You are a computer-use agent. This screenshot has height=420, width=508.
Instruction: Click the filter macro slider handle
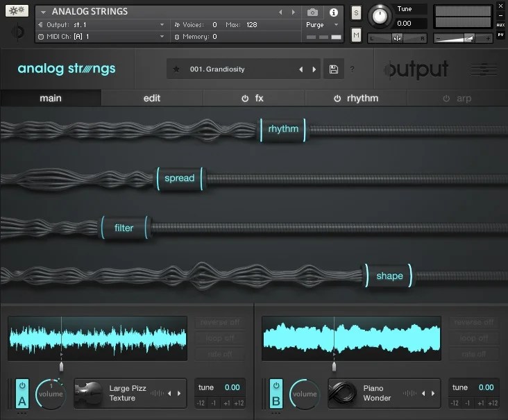pyautogui.click(x=124, y=228)
